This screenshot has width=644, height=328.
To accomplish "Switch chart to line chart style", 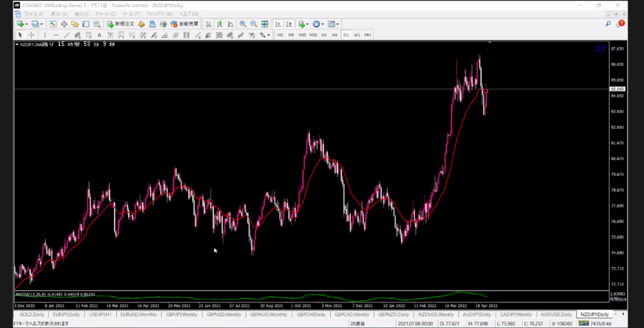I will click(231, 25).
